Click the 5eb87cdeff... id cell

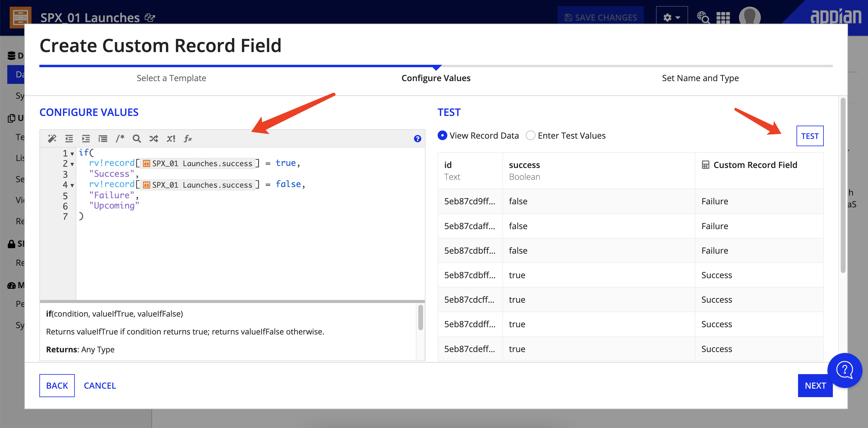pos(470,349)
